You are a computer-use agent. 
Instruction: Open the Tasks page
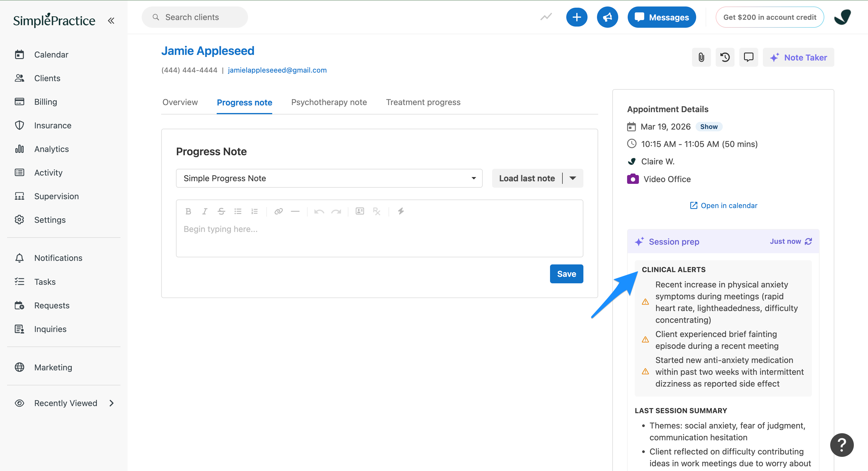(45, 282)
